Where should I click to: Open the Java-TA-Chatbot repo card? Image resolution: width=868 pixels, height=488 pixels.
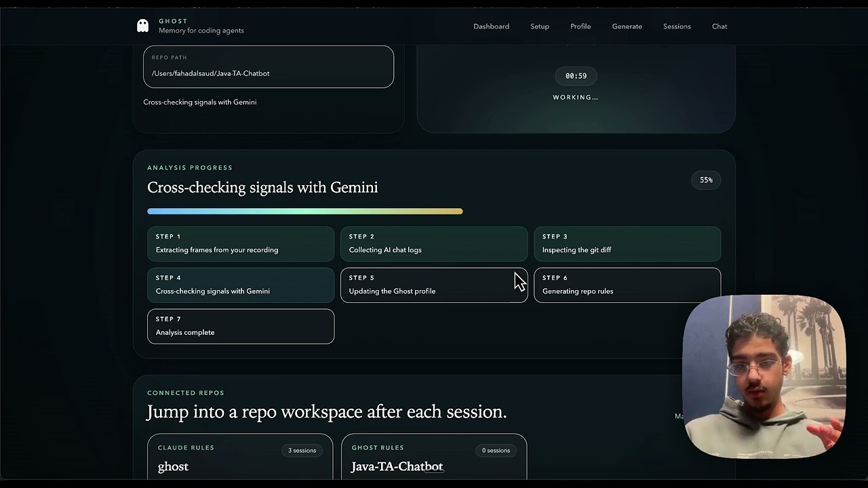[x=434, y=457]
